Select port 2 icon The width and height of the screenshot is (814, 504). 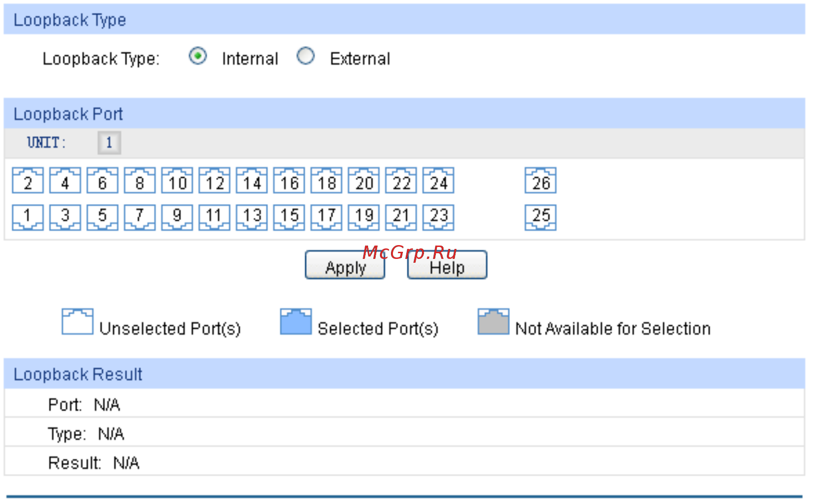[x=28, y=180]
